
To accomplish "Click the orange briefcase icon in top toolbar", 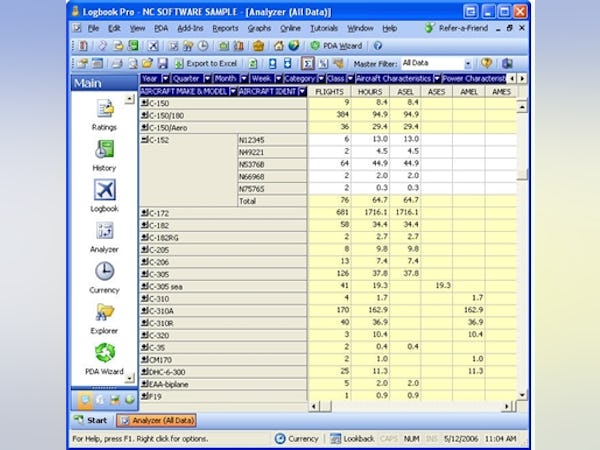I will click(x=259, y=46).
